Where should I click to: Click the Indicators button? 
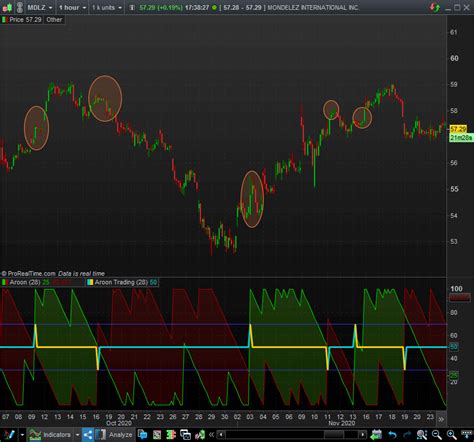[50, 435]
